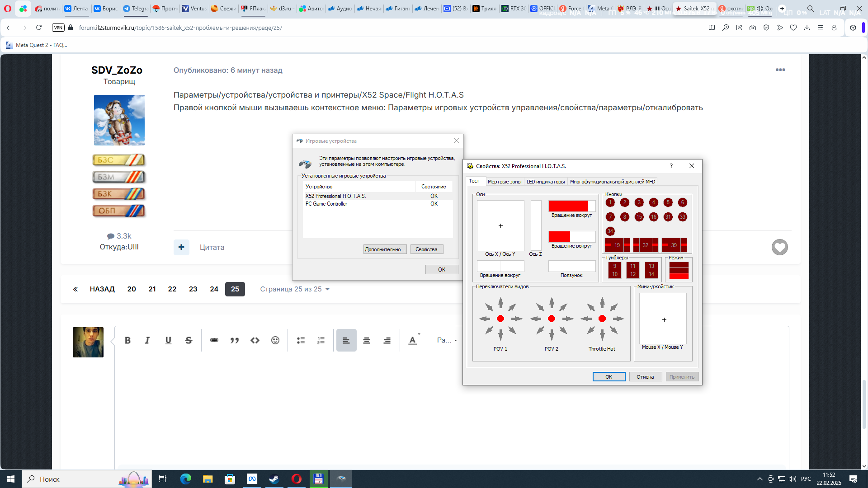The image size is (868, 488).
Task: Click the НАЗАД pagination link
Action: [102, 289]
